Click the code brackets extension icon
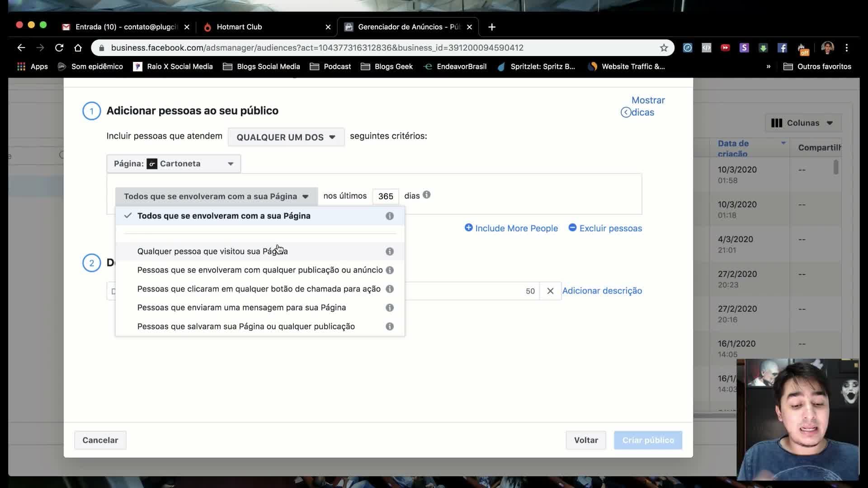Viewport: 868px width, 488px height. [x=706, y=48]
